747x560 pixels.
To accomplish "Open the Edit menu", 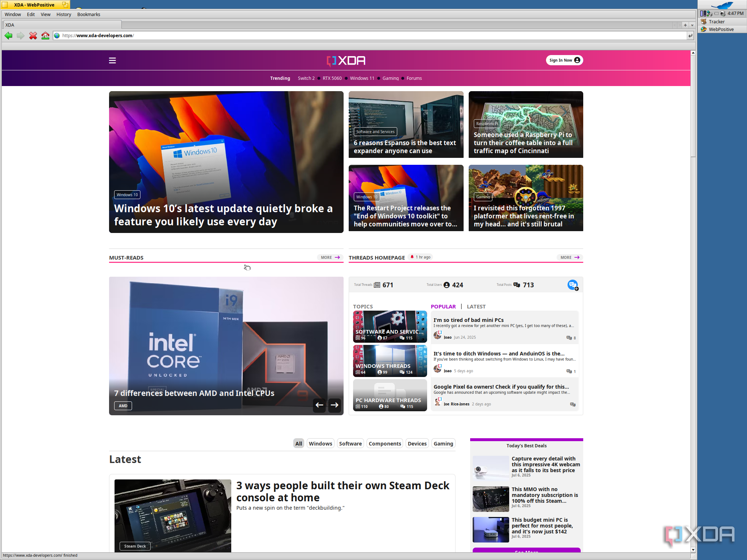I will pos(31,15).
